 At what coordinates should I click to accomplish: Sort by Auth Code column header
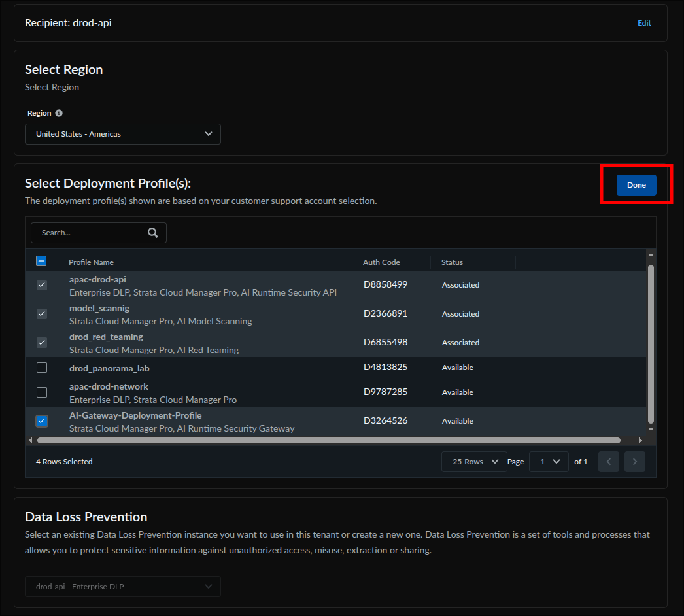click(x=381, y=262)
